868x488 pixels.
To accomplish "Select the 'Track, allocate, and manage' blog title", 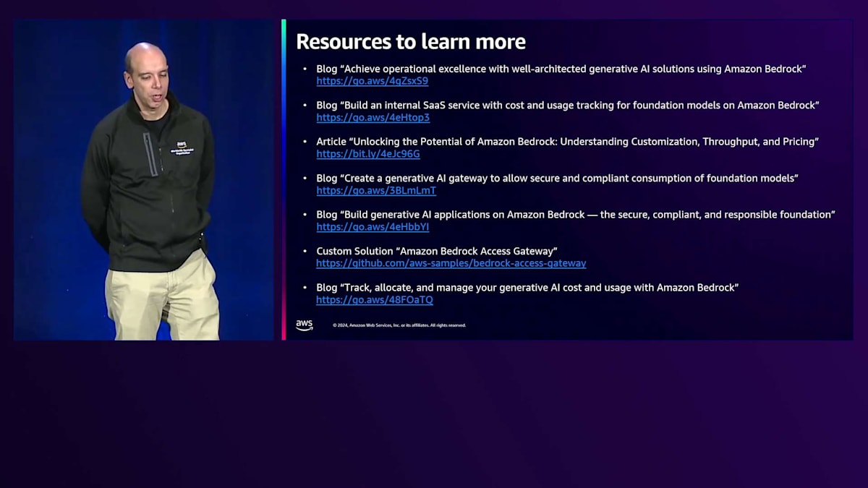I will coord(527,288).
